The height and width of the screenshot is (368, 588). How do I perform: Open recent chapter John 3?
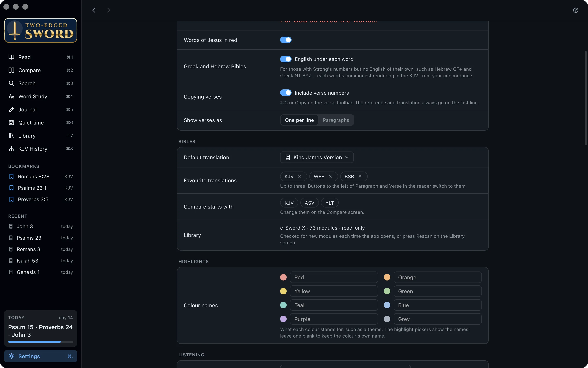[x=41, y=227]
